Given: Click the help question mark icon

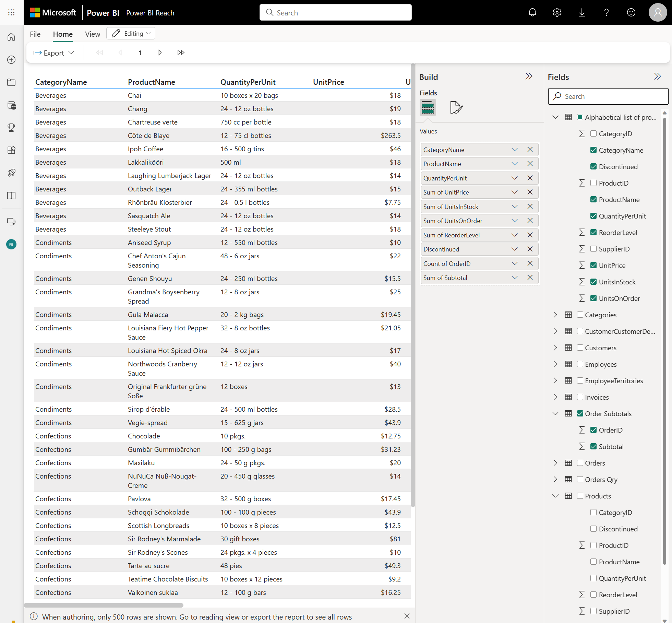Looking at the screenshot, I should (607, 12).
